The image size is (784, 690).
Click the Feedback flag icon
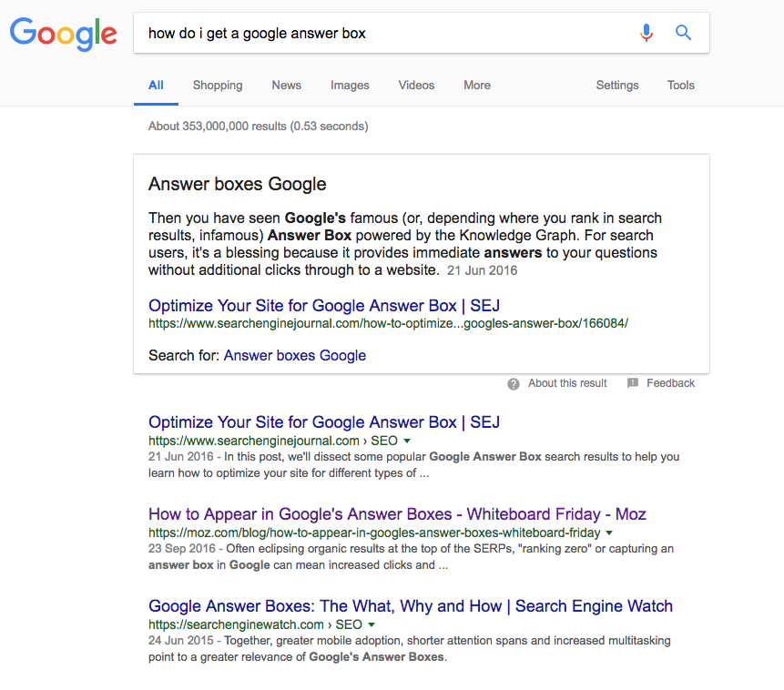click(633, 383)
